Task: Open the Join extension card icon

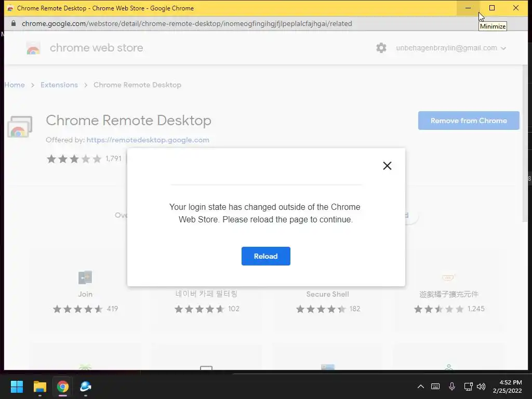Action: pos(85,277)
